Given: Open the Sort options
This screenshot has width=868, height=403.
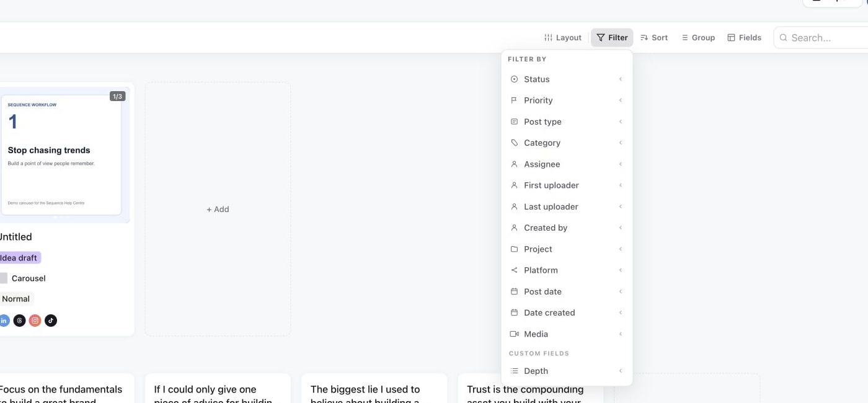Looking at the screenshot, I should [654, 38].
